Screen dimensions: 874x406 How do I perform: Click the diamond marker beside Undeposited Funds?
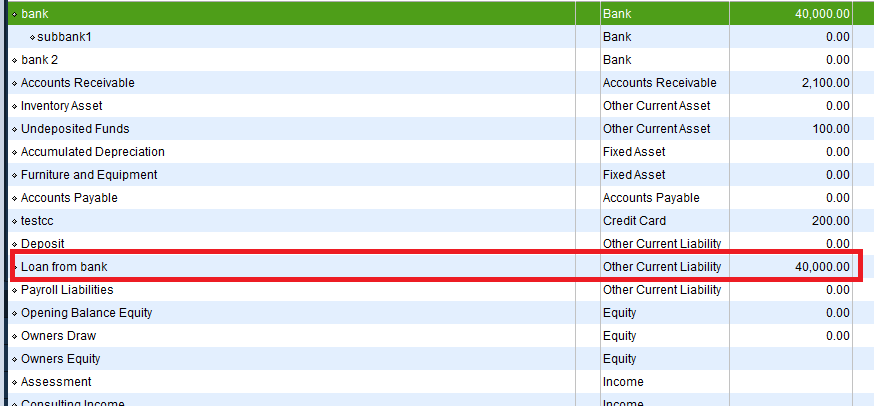tap(14, 129)
